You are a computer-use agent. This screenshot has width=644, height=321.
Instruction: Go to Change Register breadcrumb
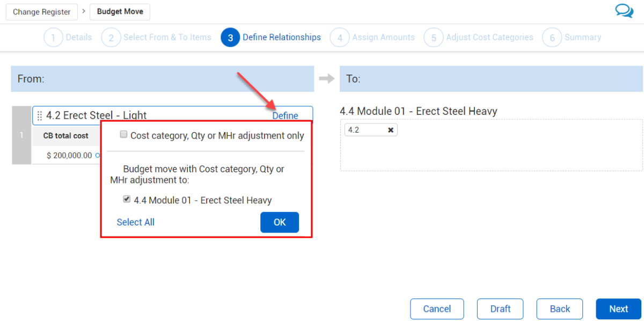(x=42, y=12)
